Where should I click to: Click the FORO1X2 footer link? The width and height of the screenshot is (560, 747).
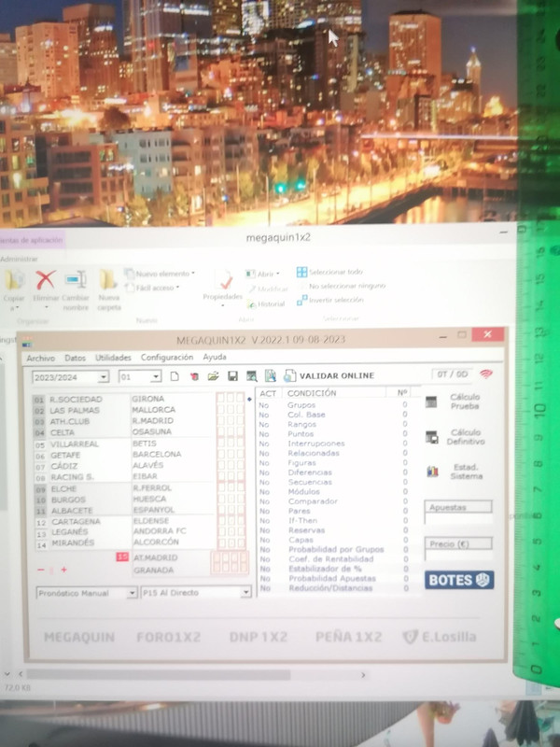click(x=169, y=638)
